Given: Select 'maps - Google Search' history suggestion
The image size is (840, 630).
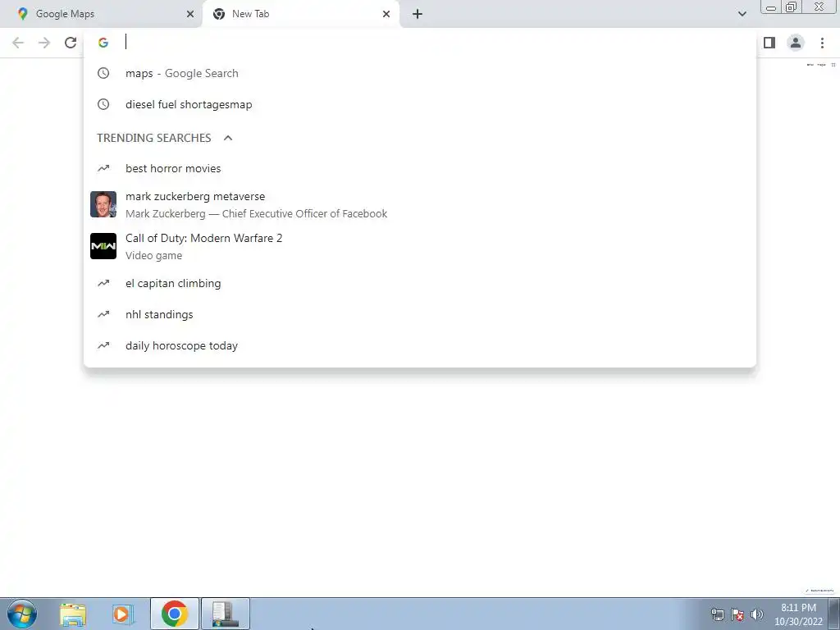Looking at the screenshot, I should click(x=420, y=73).
